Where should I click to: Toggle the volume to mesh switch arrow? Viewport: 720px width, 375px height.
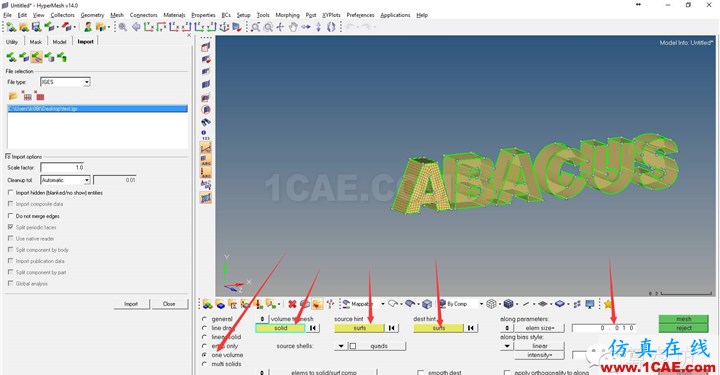(262, 319)
